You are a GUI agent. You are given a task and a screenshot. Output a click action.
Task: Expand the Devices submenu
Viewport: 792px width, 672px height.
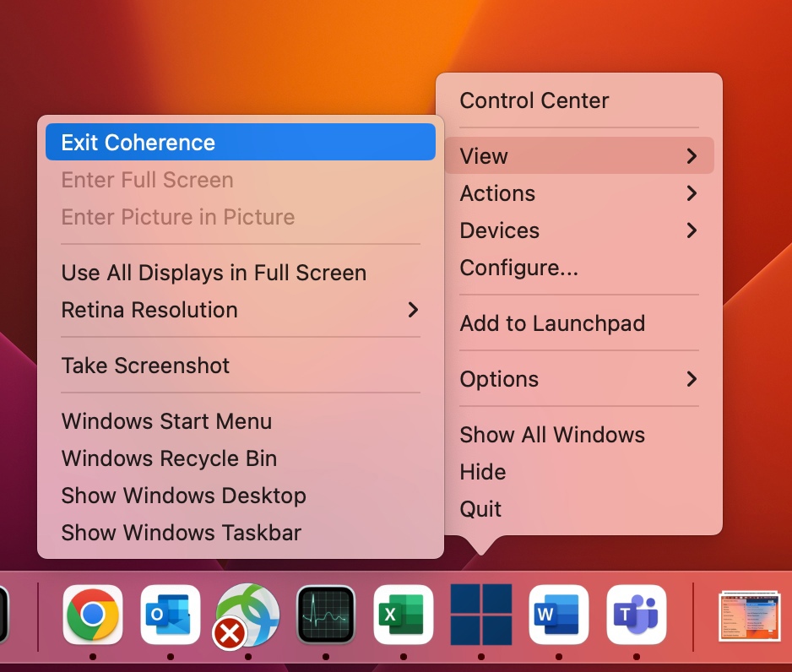tap(579, 230)
